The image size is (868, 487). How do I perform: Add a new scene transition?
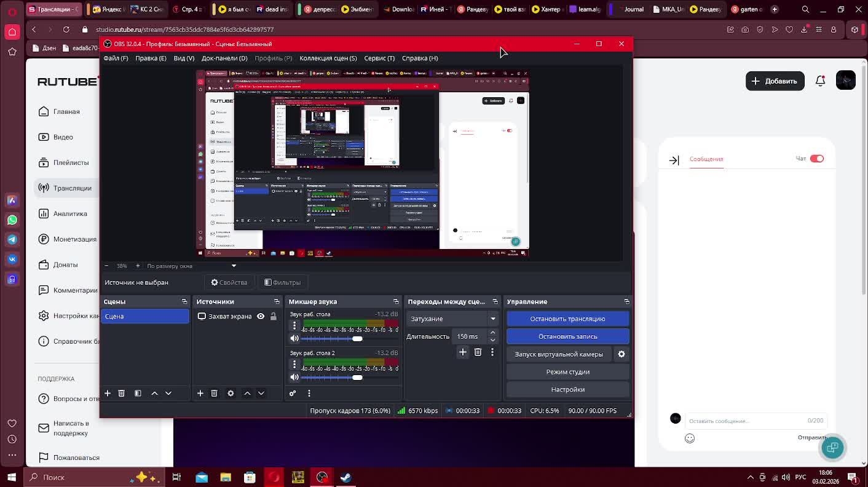[463, 352]
